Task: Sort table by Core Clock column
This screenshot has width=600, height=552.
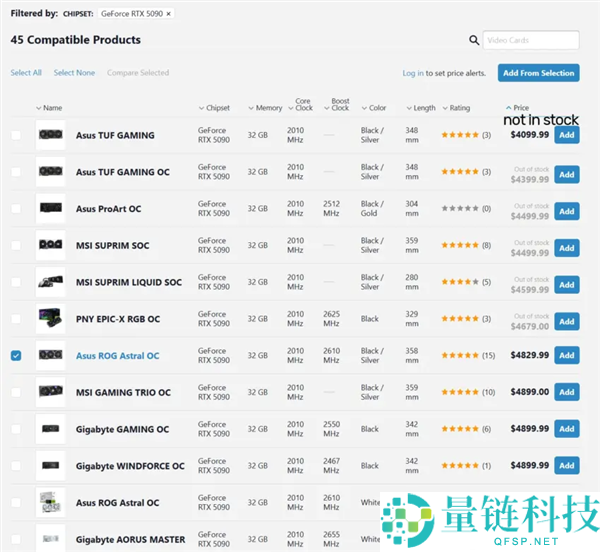Action: 300,104
